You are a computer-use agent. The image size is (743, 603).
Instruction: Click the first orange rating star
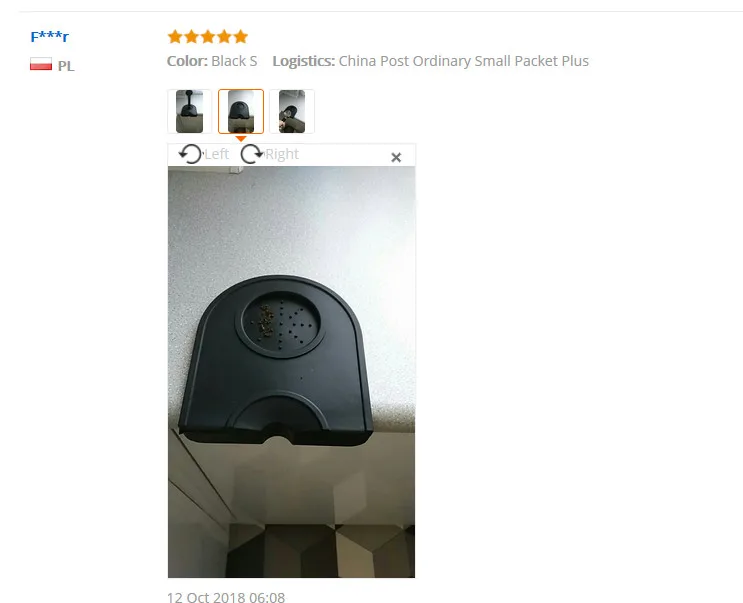coord(175,36)
